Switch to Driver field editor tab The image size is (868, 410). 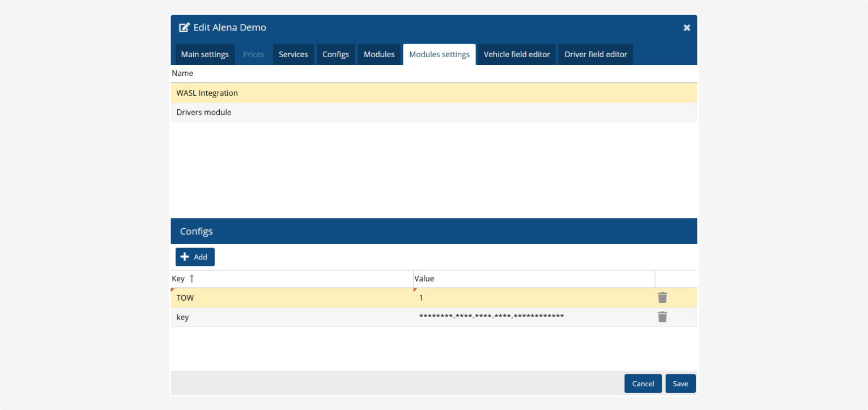click(x=595, y=55)
